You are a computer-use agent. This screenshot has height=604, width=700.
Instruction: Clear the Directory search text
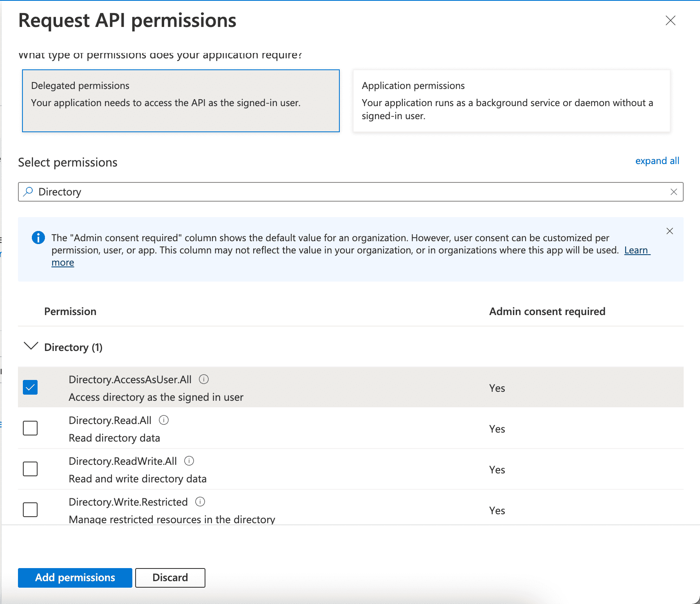click(x=673, y=192)
